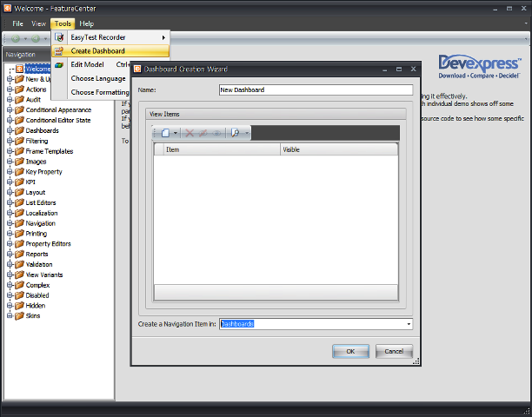
Task: Select Disabled in navigation tree
Action: [37, 295]
